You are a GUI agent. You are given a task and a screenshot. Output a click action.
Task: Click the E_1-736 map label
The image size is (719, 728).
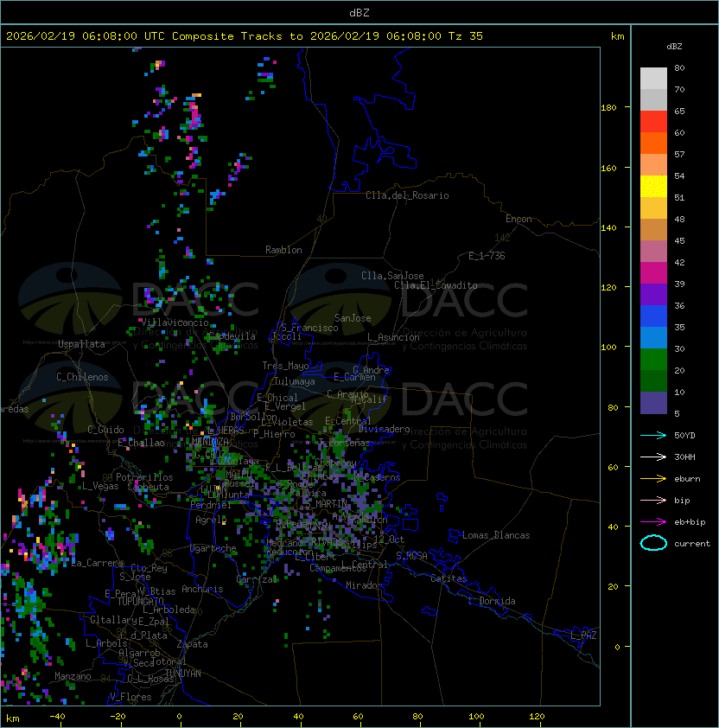pos(487,256)
